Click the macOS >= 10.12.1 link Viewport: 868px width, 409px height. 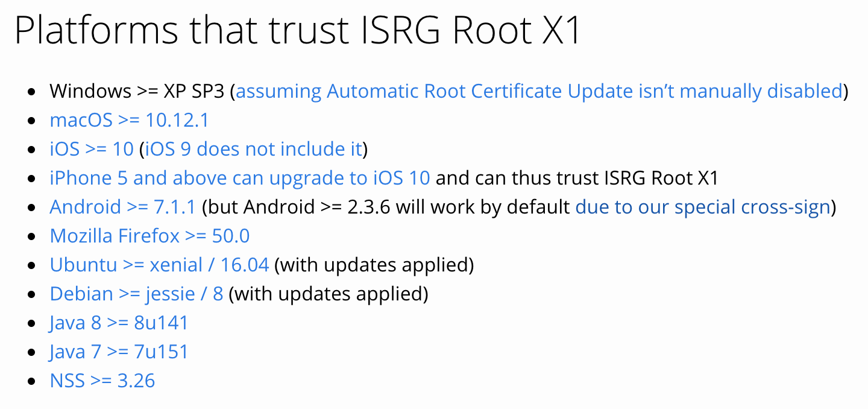(129, 119)
